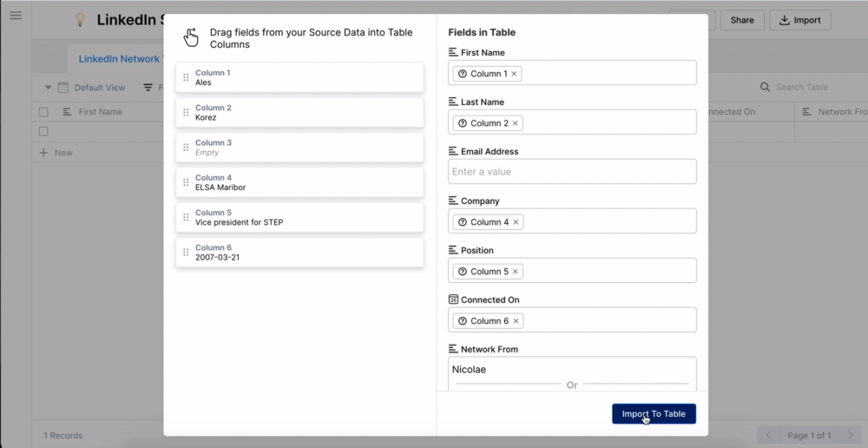868x448 pixels.
Task: Click the filter icon in table toolbar
Action: [148, 88]
